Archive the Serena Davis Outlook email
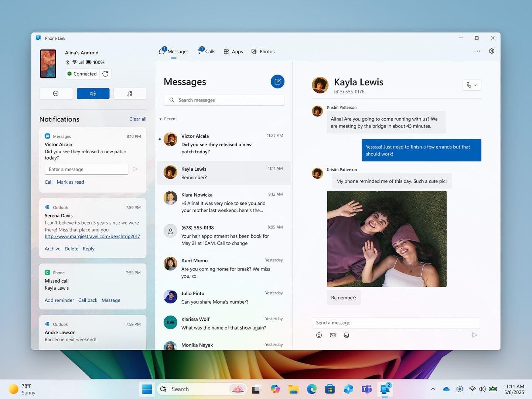Screen dimensions: 532x399 tap(52, 249)
